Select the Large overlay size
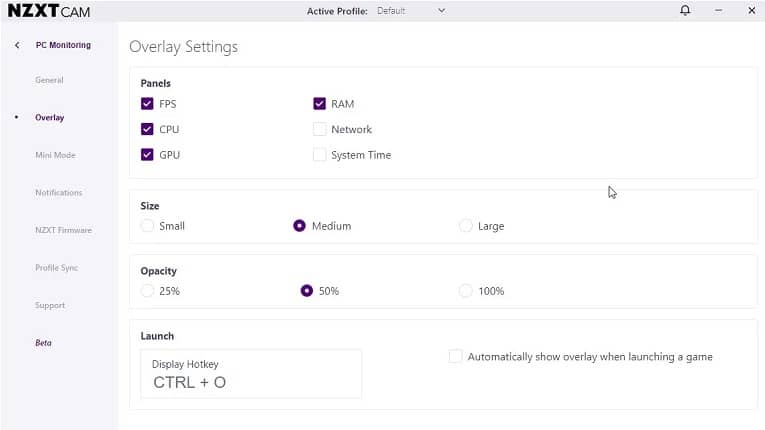The image size is (765, 430). pyautogui.click(x=465, y=225)
